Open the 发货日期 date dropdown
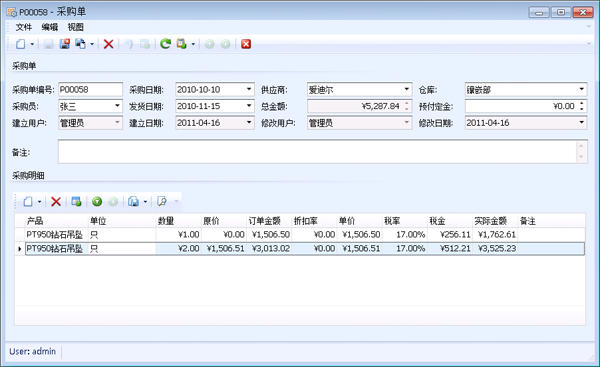600x367 pixels. (x=249, y=106)
